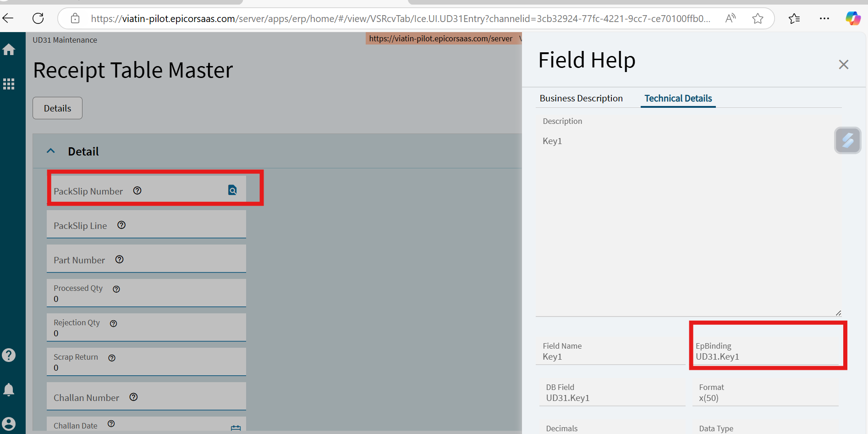Click the PackSlip Line input field

[x=146, y=224]
